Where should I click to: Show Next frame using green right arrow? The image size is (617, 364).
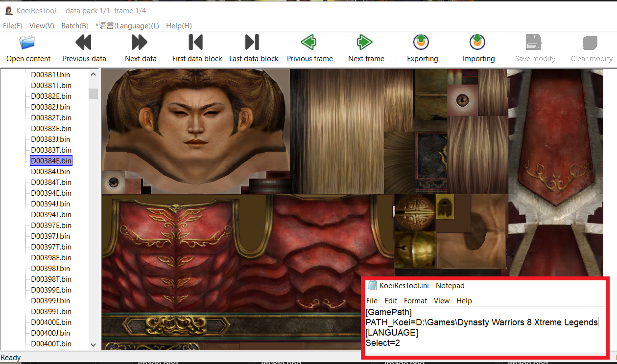(365, 43)
